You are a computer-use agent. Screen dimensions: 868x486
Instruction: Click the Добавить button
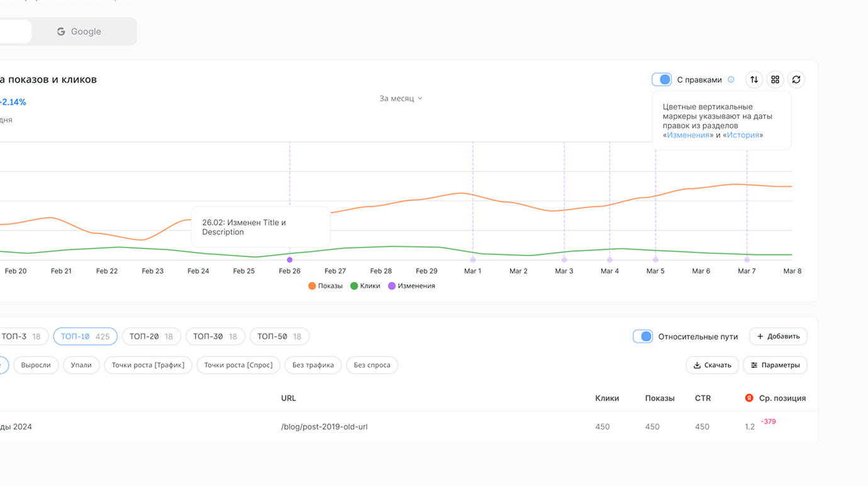(778, 336)
